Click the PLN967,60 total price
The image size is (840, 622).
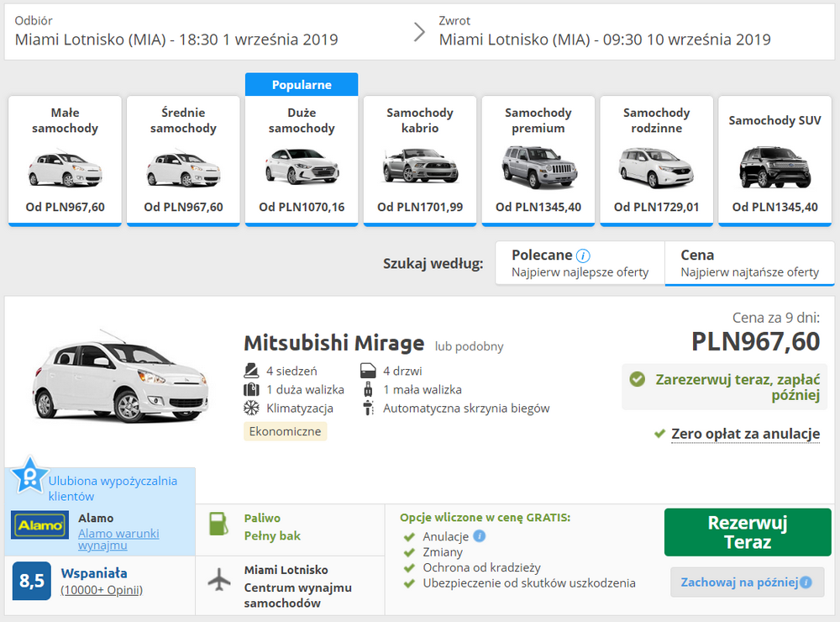[x=755, y=341]
